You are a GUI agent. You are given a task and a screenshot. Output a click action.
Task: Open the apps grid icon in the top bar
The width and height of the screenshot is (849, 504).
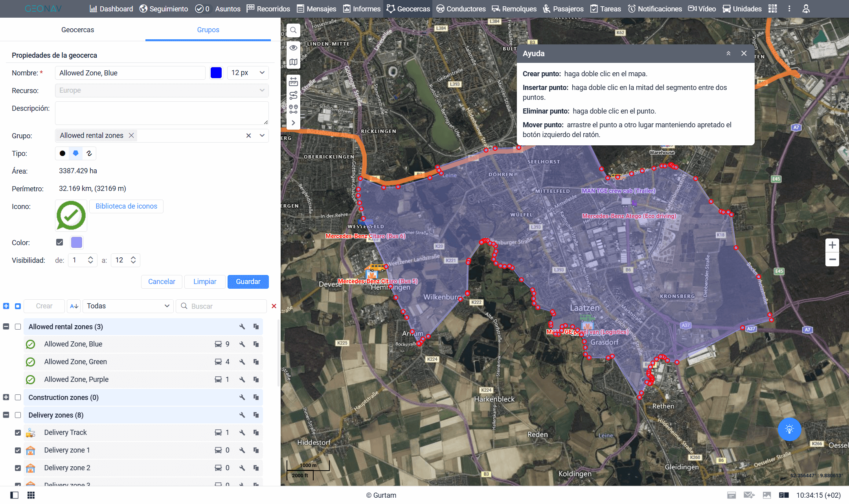(x=772, y=9)
